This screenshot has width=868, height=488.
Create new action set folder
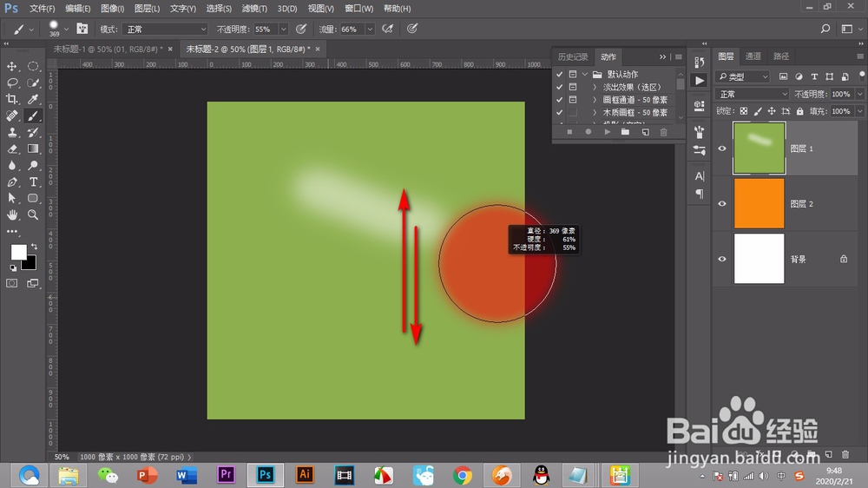tap(625, 132)
